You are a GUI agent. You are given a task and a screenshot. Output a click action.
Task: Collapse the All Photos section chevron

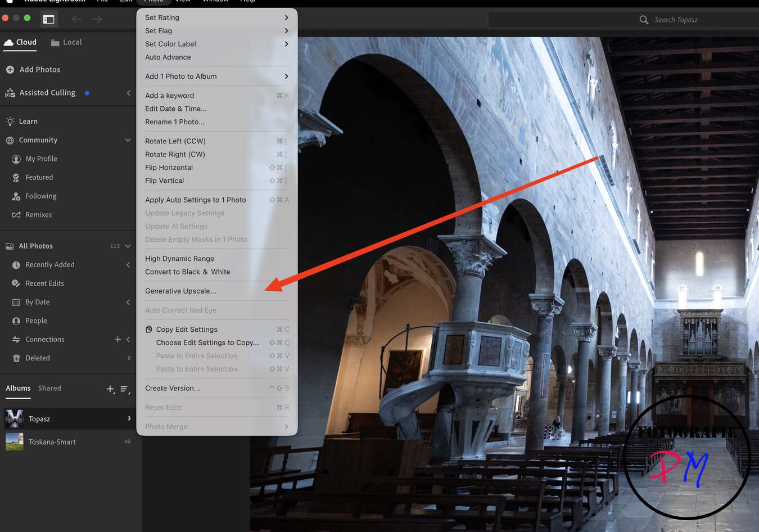[x=128, y=246]
